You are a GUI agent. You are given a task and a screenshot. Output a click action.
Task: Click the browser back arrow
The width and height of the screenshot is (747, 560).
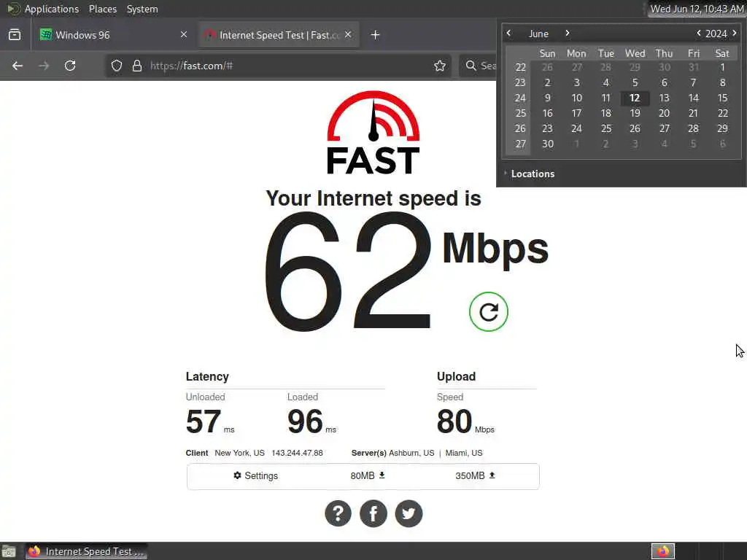click(18, 66)
